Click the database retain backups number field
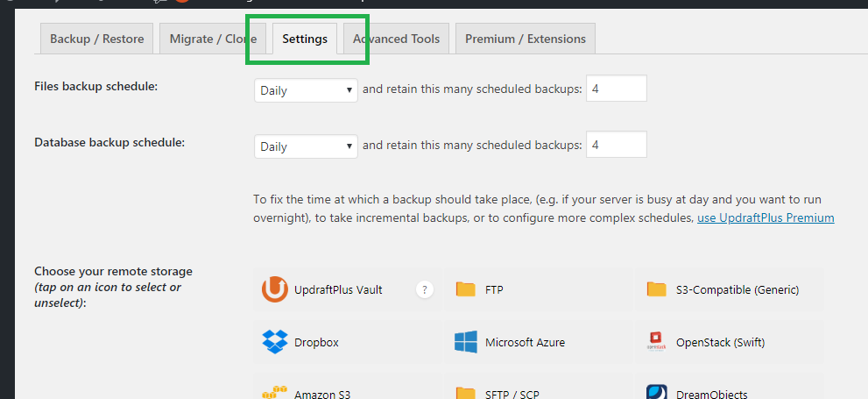The height and width of the screenshot is (399, 868). tap(617, 145)
